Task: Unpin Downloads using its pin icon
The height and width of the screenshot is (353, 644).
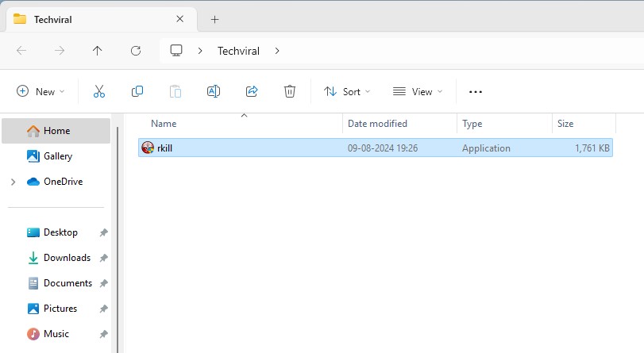Action: (x=103, y=258)
